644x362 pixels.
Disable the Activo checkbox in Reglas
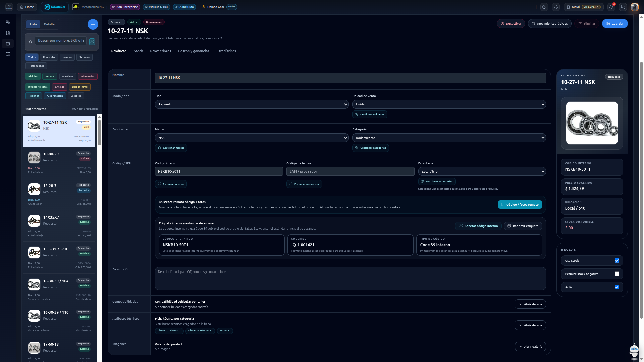click(617, 287)
